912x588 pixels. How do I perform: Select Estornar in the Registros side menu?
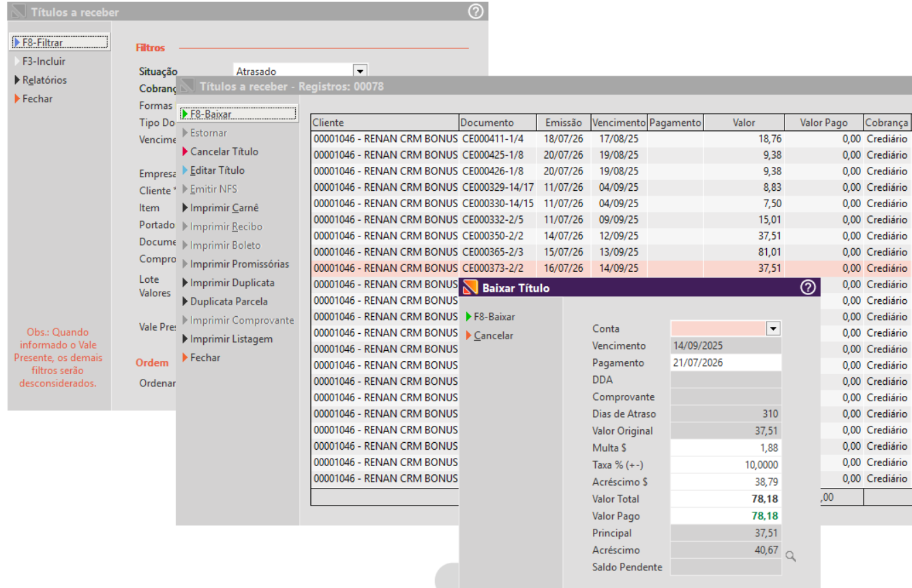(x=209, y=133)
